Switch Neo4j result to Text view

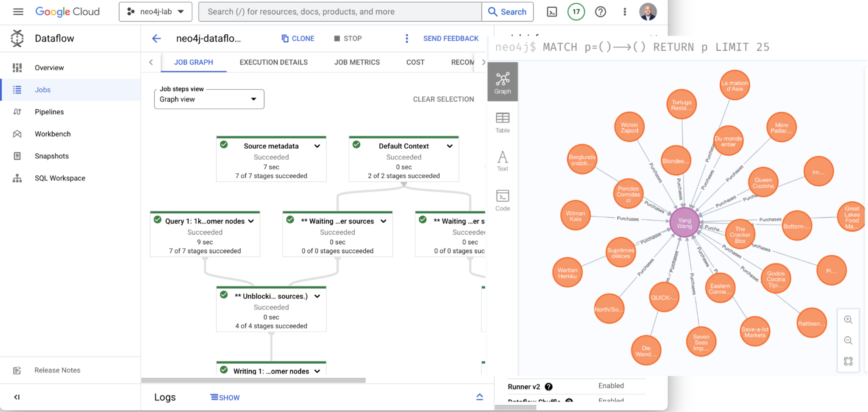pos(503,161)
